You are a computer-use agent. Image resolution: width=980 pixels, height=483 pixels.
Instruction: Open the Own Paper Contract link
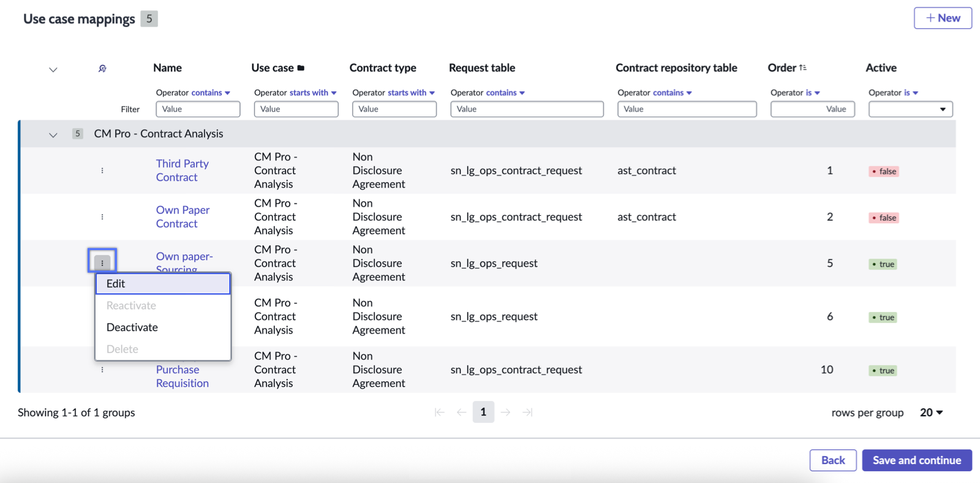coord(183,217)
